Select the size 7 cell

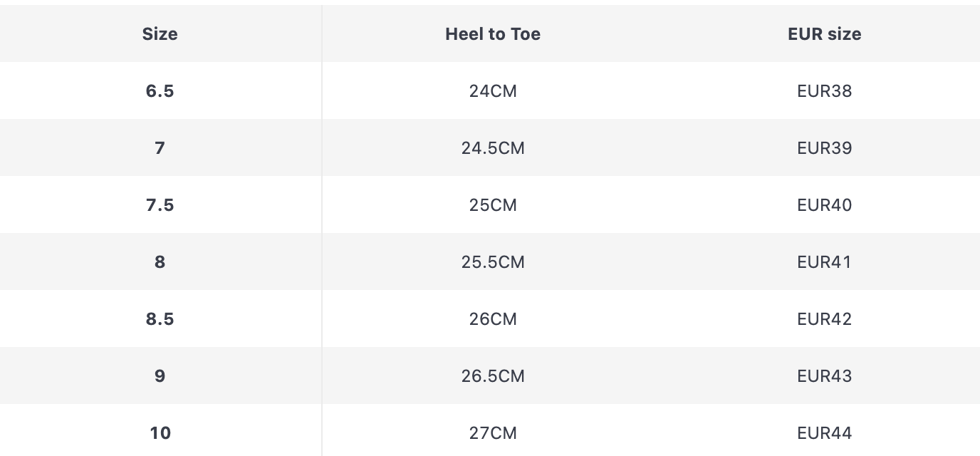click(x=160, y=148)
